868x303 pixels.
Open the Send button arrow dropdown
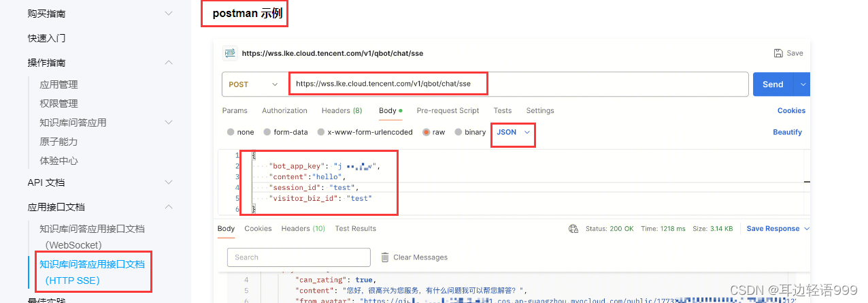[x=803, y=84]
